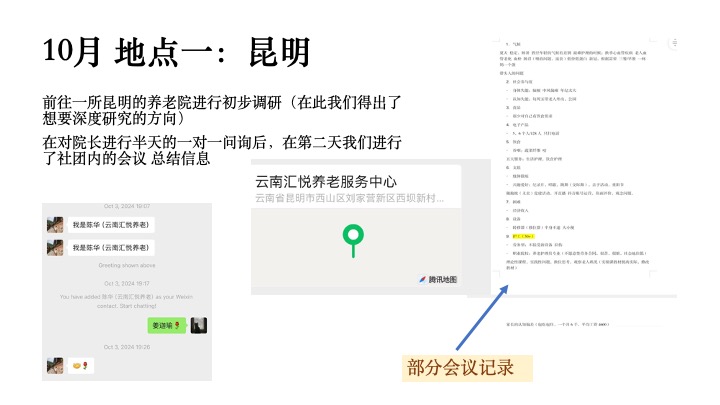Click the Tencent Maps logo icon
720x405 pixels.
click(421, 279)
